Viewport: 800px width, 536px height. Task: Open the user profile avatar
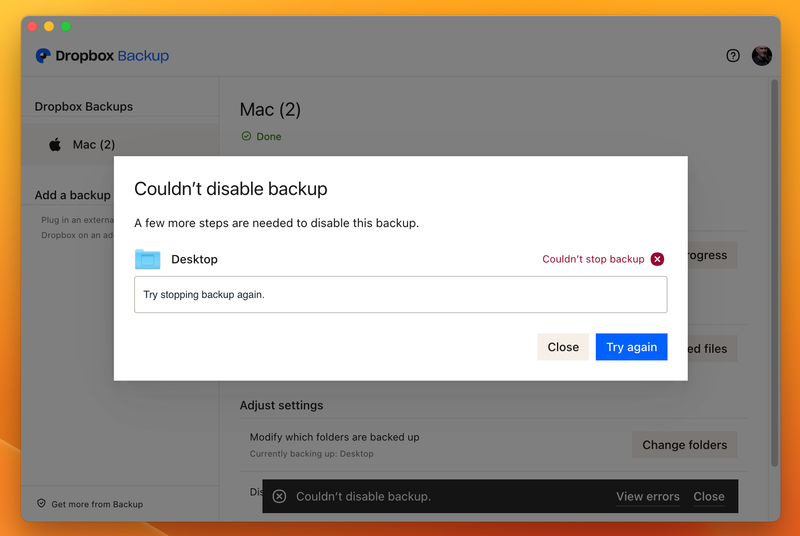762,56
